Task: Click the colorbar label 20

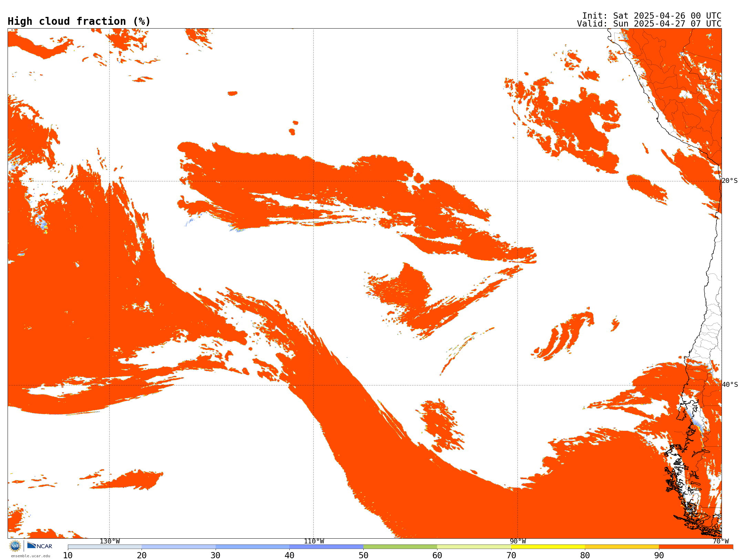Action: click(142, 556)
